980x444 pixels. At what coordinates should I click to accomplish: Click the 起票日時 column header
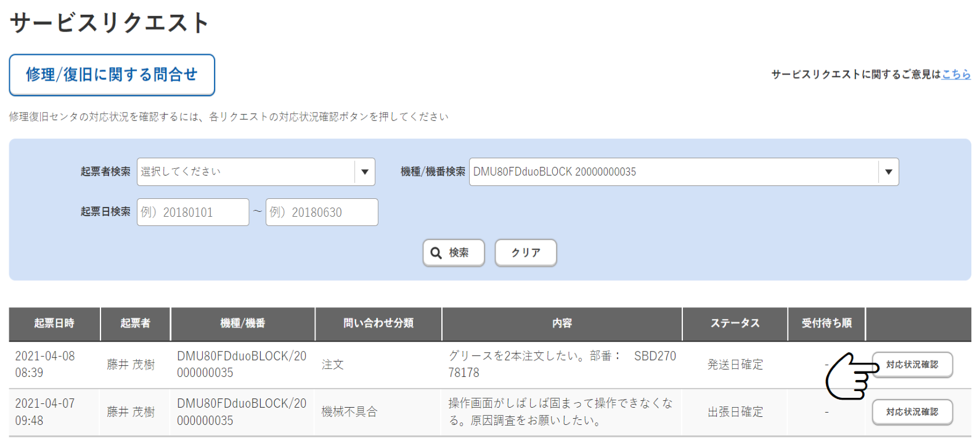(x=54, y=323)
